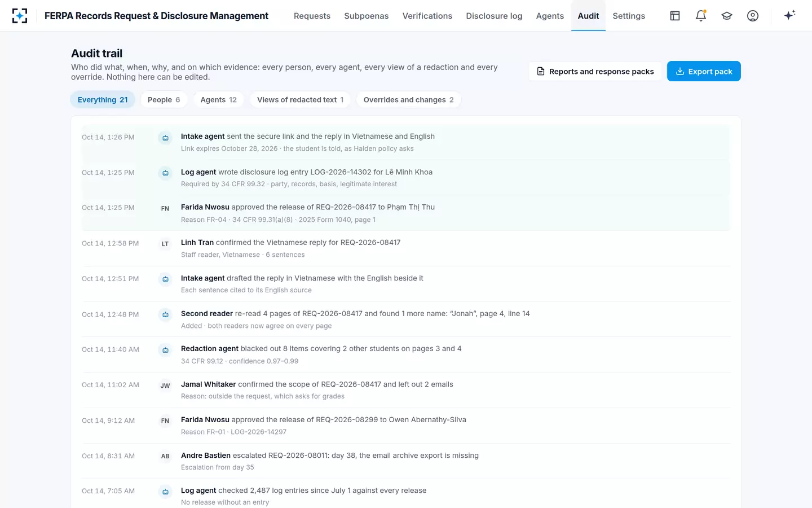Click agent icon for 2,487 log entries check

[x=165, y=492]
